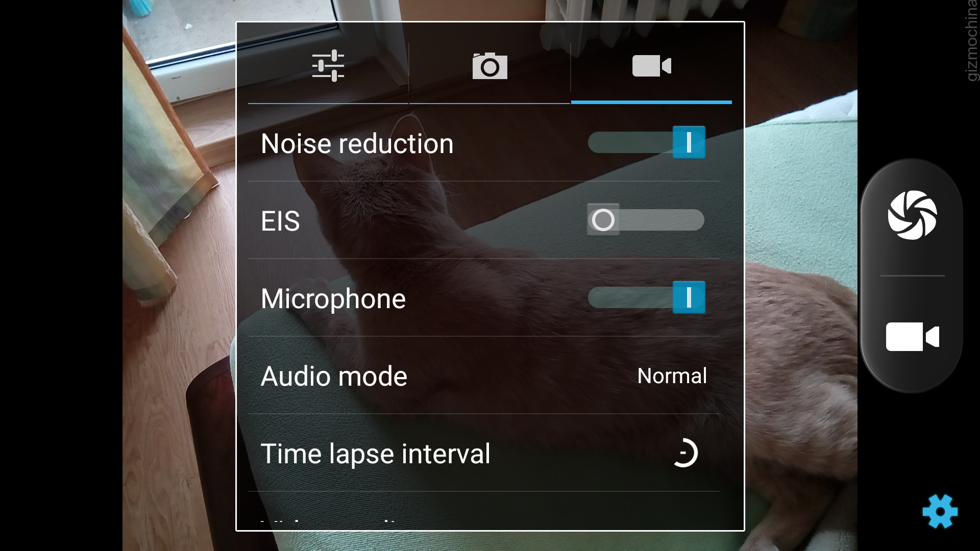Expand the Time lapse interval option
The image size is (980, 551).
[x=483, y=453]
